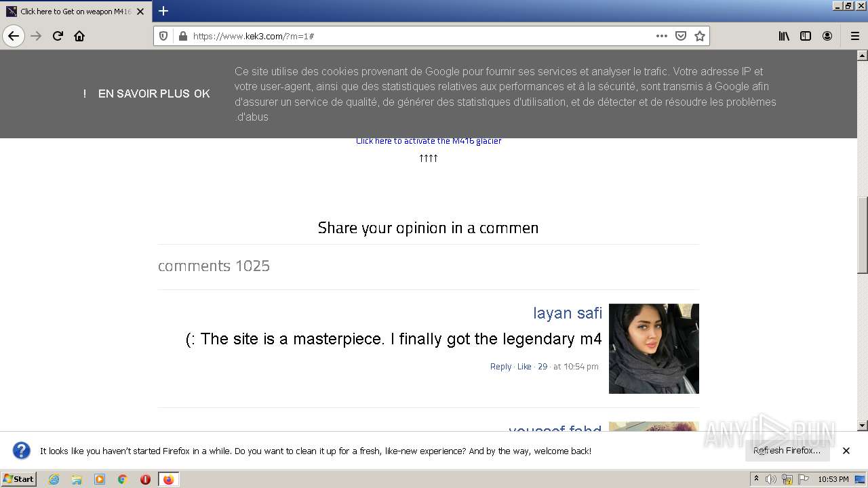Viewport: 868px width, 488px height.
Task: Launch Opera from the taskbar
Action: 145,479
